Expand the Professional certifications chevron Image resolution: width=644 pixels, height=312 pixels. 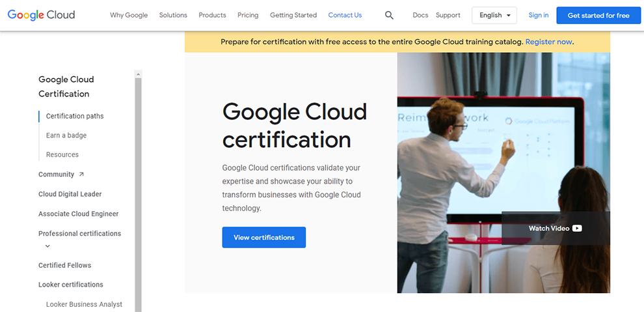[x=47, y=246]
